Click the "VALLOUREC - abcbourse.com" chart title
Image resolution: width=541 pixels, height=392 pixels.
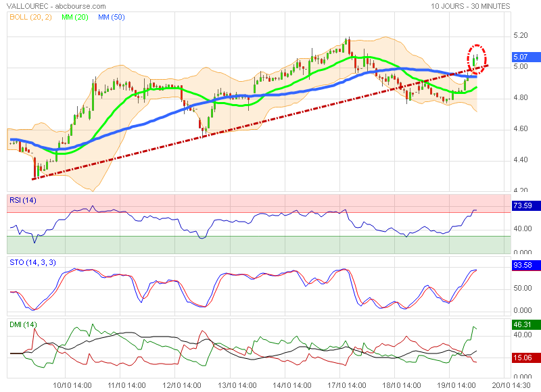(56, 6)
